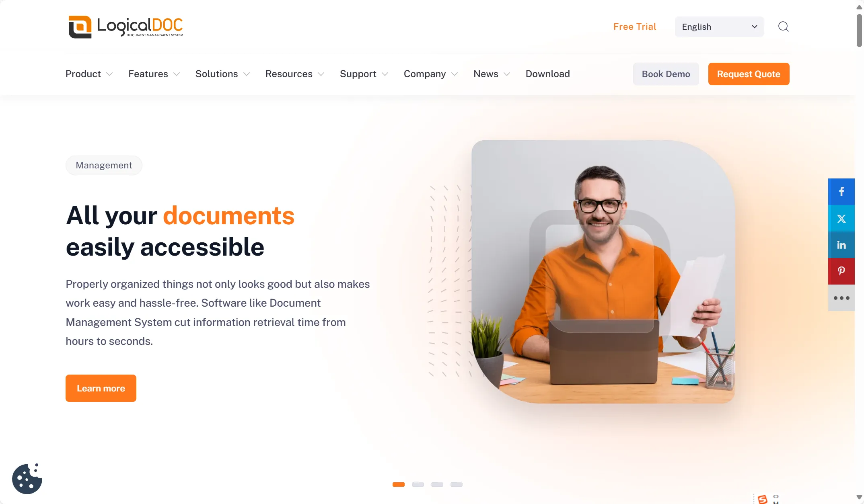
Task: Click the Pinterest share icon
Action: coord(841,271)
